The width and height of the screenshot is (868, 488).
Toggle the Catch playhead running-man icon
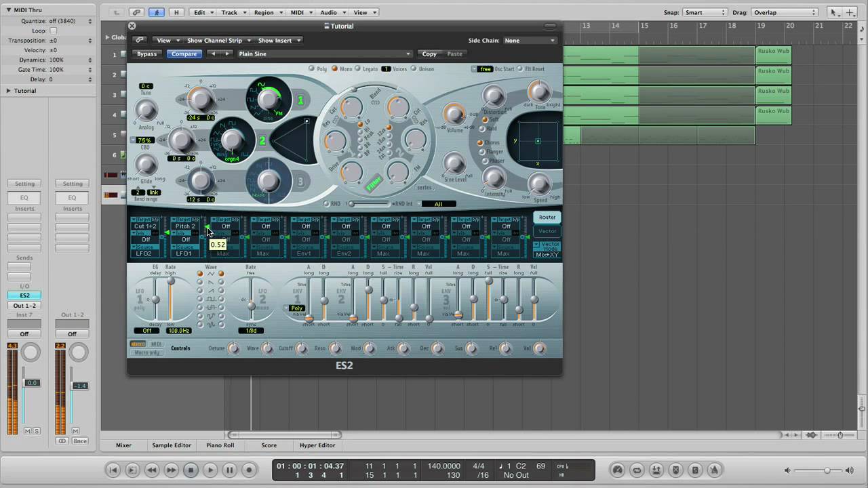point(157,12)
